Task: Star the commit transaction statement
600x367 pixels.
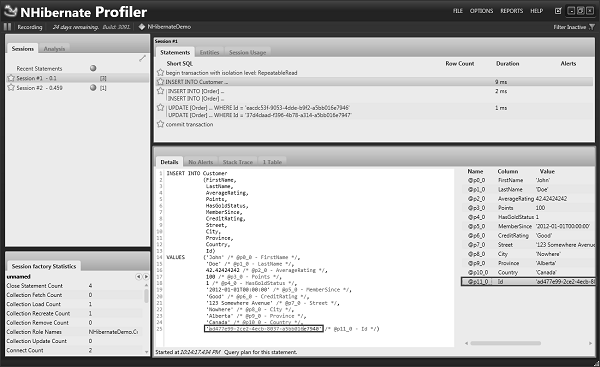Action: click(160, 124)
